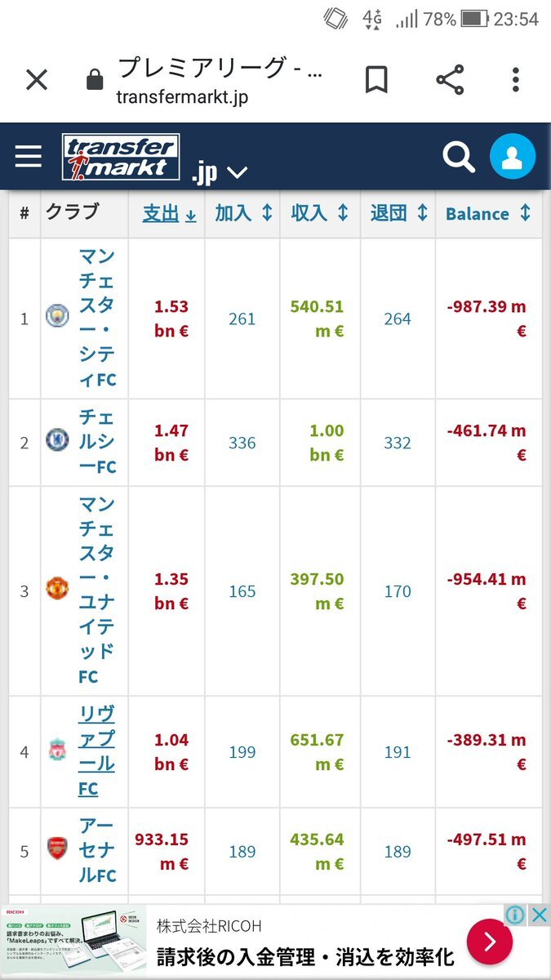Screen dimensions: 551x980
Task: Share the page via share icon
Action: coord(449,80)
